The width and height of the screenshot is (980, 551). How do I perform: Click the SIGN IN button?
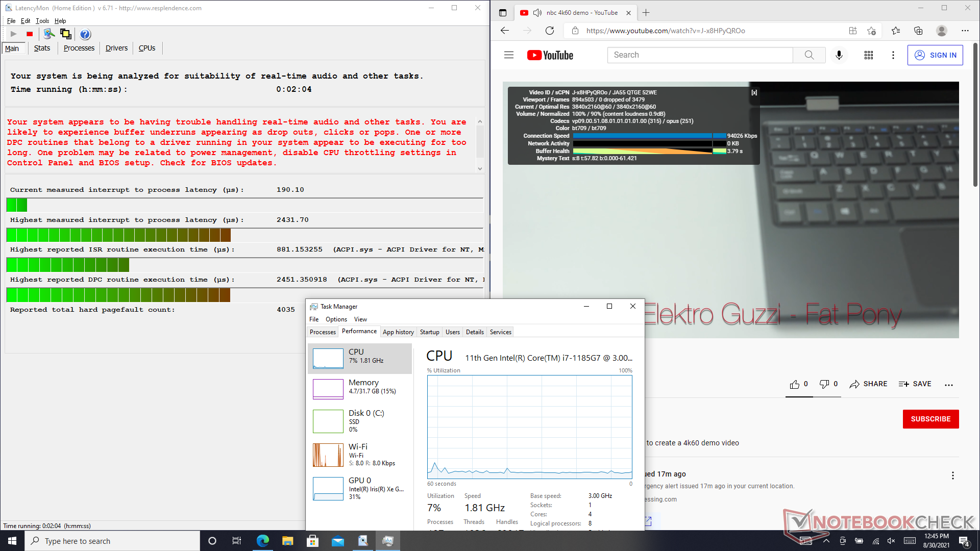[x=935, y=55]
